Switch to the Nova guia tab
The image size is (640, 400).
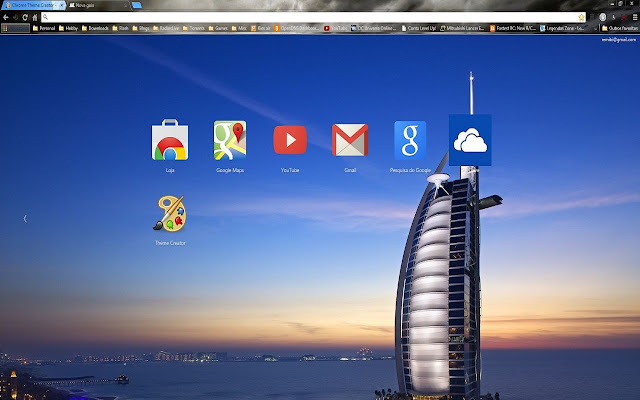(x=97, y=5)
